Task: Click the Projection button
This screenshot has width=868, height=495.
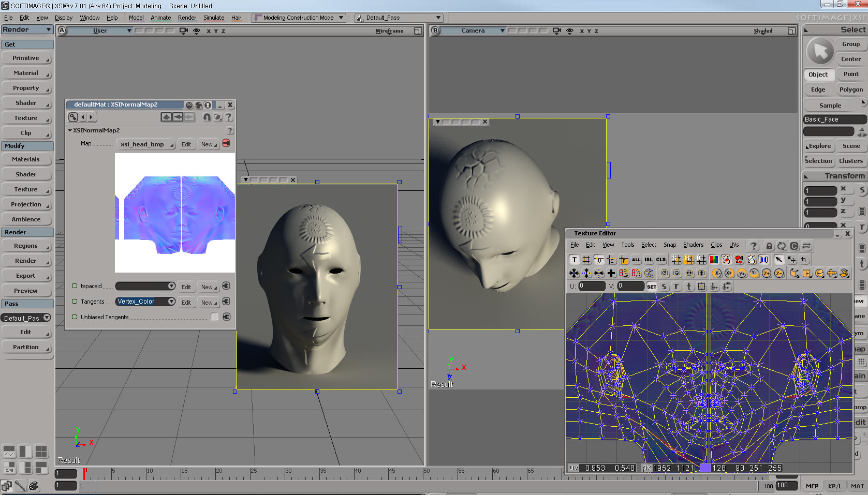Action: click(x=26, y=204)
